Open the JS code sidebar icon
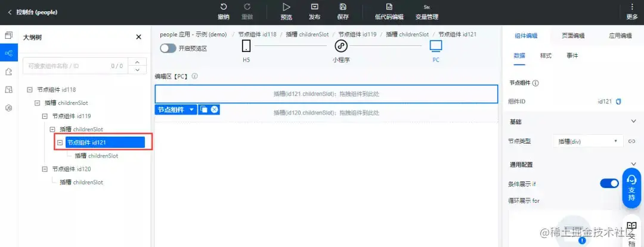The image size is (644, 247). (8, 107)
